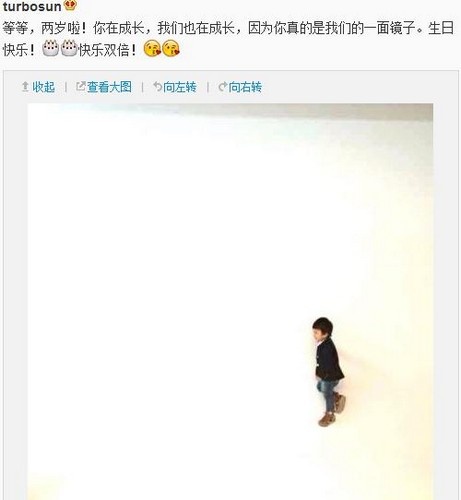Image resolution: width=461 pixels, height=500 pixels.
Task: Click the post text 等等，两岁啦
Action: (x=41, y=28)
